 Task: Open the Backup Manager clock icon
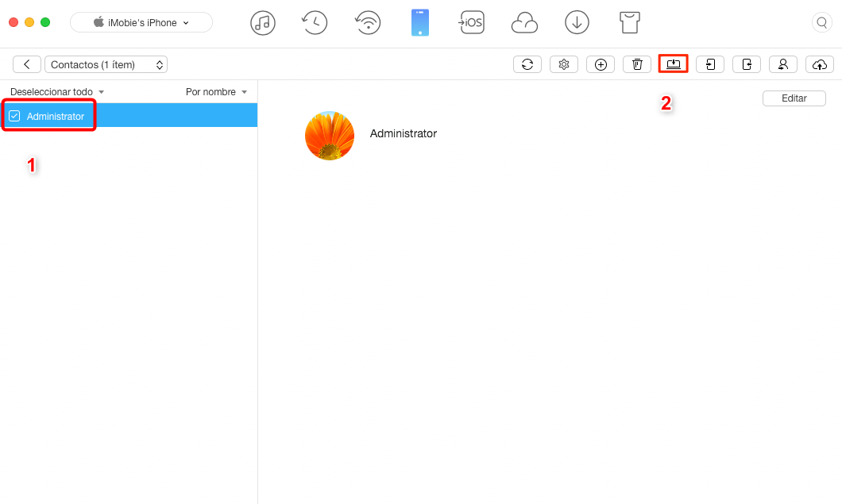[315, 22]
